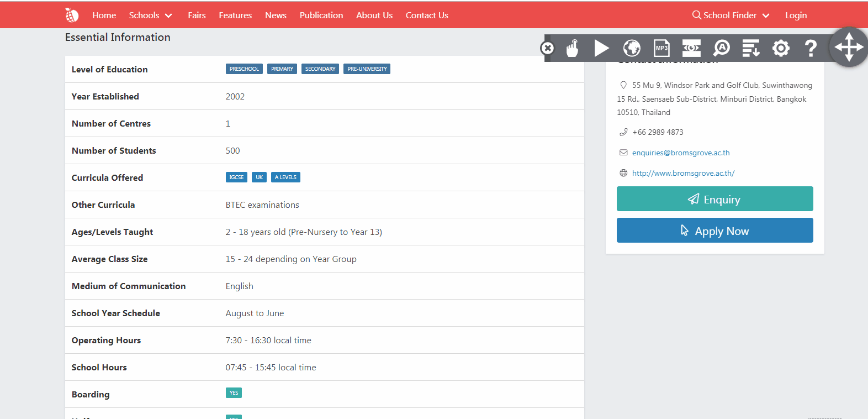Open toolbar settings gear icon
This screenshot has height=419, width=868.
point(781,49)
